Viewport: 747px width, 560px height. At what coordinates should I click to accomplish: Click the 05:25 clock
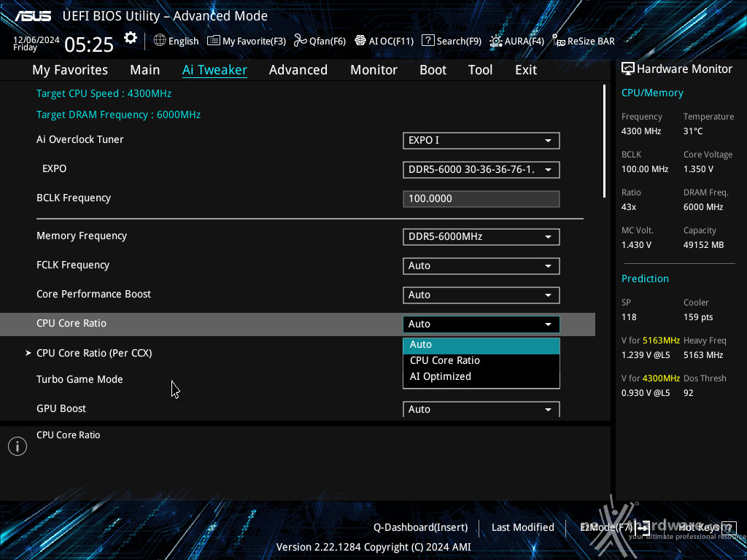pos(89,44)
